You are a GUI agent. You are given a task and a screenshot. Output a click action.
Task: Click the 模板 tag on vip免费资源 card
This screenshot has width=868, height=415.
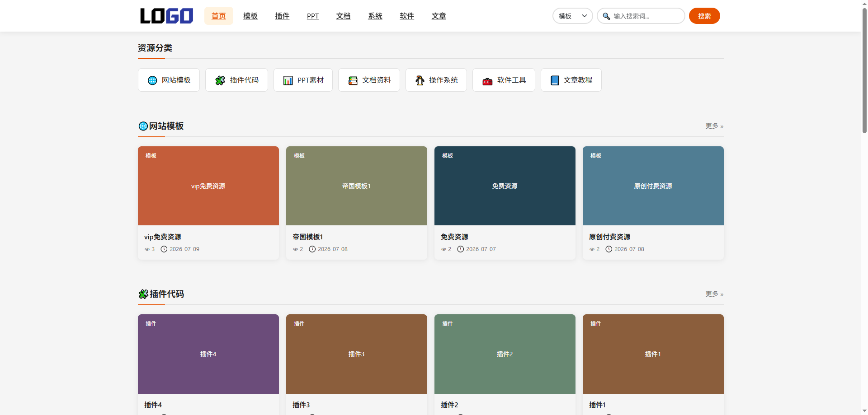(151, 156)
